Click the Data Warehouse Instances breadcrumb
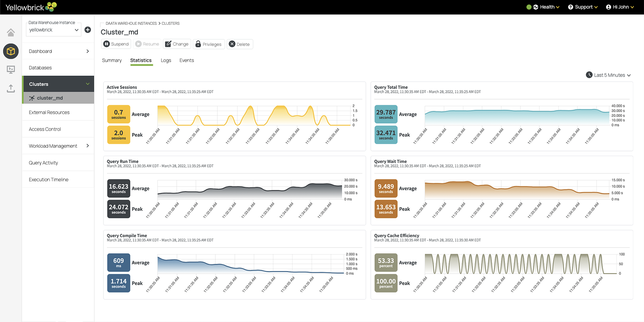This screenshot has width=644, height=322. [x=131, y=23]
